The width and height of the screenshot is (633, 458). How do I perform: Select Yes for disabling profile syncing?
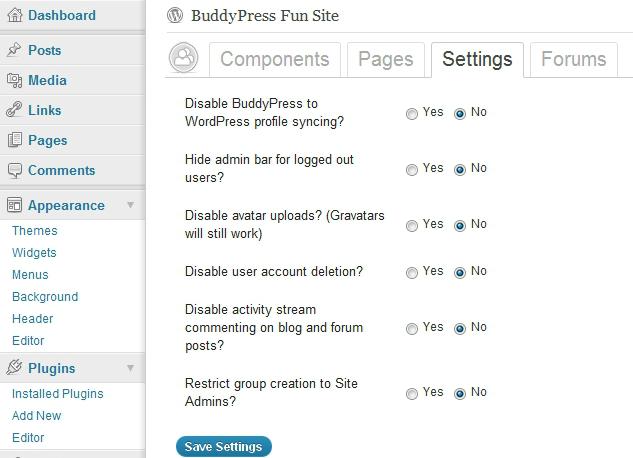pyautogui.click(x=412, y=114)
